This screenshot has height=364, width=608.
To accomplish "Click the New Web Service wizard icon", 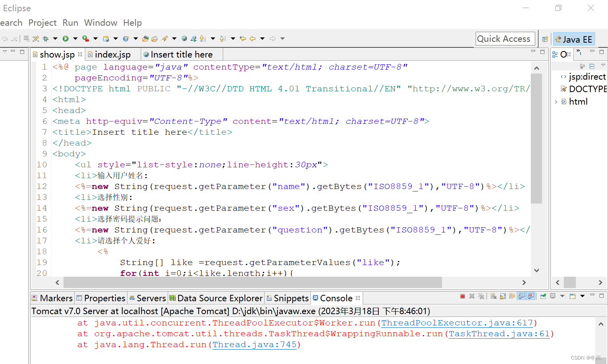I will pos(126,39).
